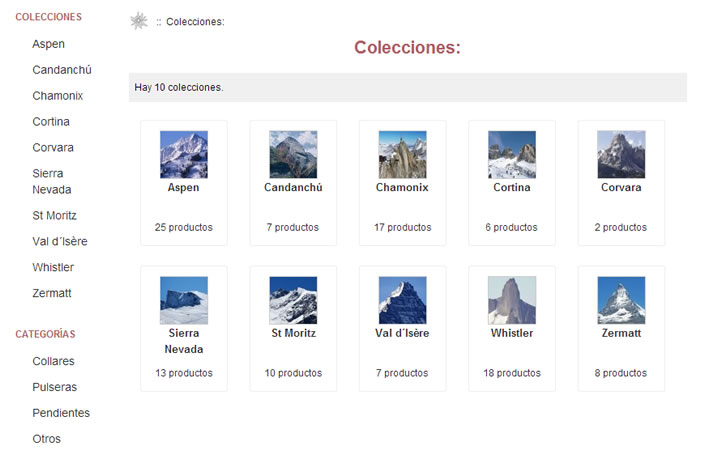Click the '25 productos' text under Aspen
Screen dimensions: 705x451
tap(184, 228)
